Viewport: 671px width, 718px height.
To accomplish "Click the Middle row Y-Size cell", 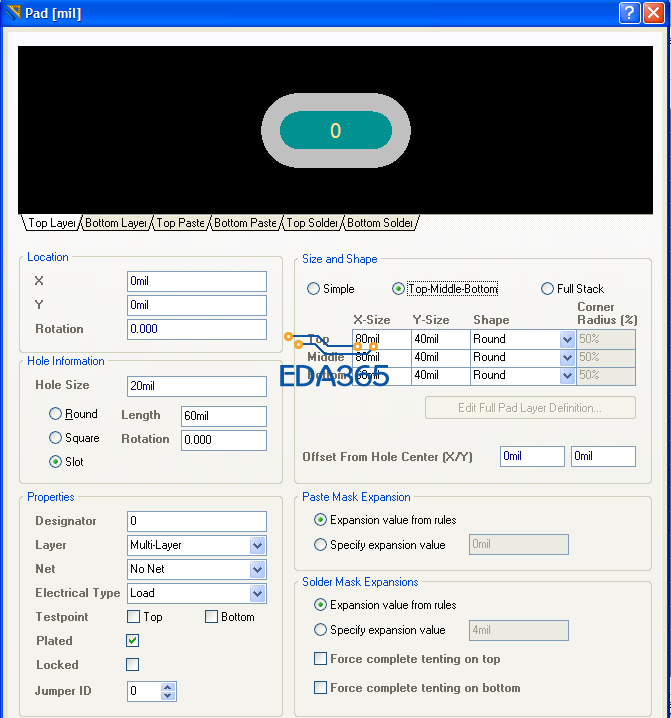I will coord(441,358).
